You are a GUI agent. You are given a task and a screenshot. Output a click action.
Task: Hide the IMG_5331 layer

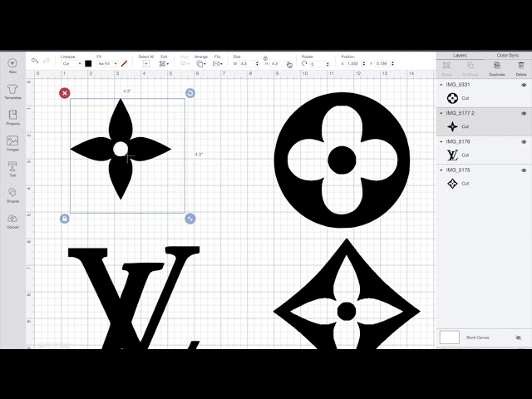[524, 85]
